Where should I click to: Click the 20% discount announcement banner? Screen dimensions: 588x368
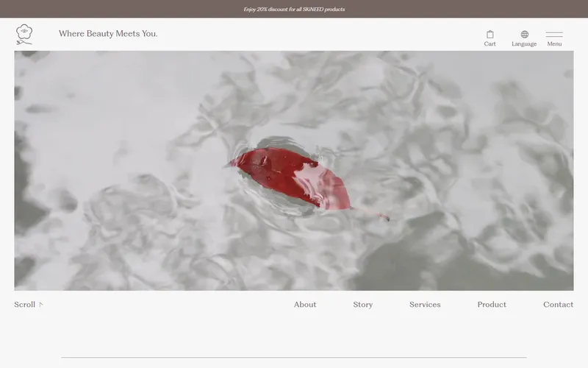(294, 9)
